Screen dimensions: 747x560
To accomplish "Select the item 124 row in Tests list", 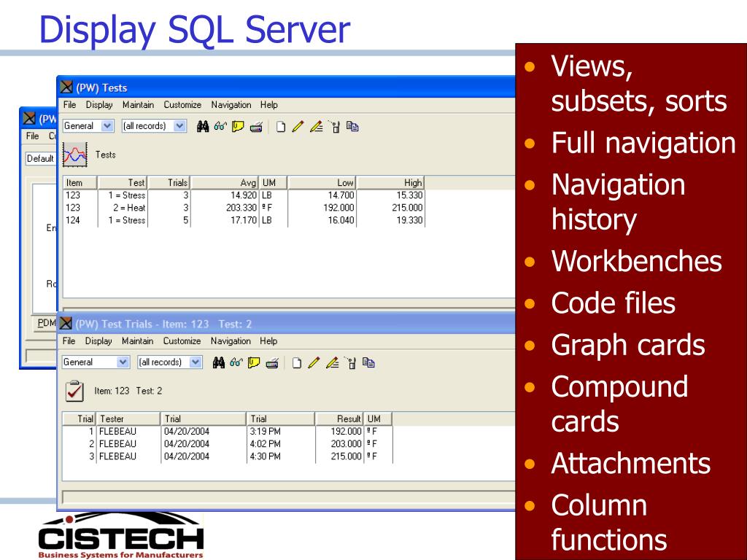I will (x=244, y=220).
